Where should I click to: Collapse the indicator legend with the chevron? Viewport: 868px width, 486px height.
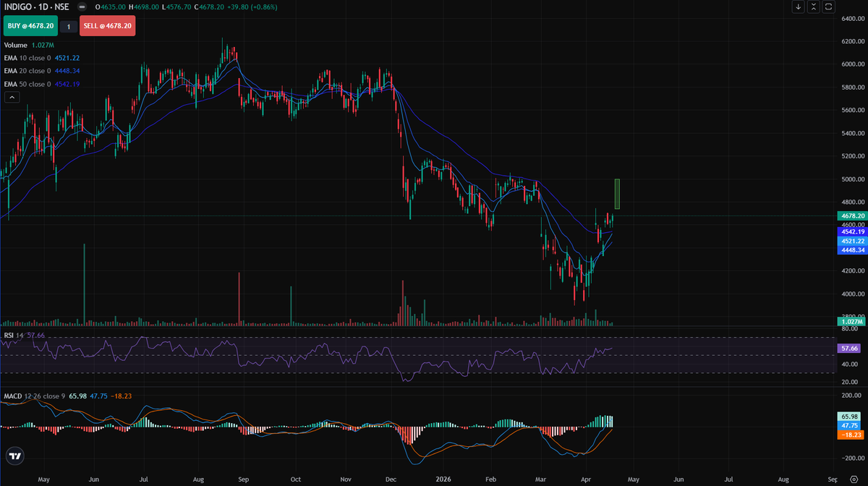[11, 97]
